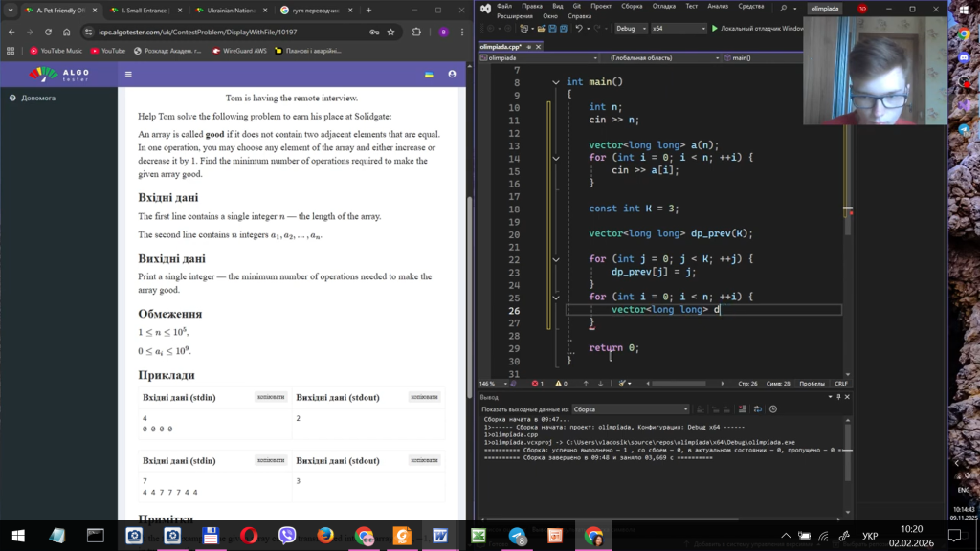Toggle word wrap in the Output window
The image size is (980, 551).
[x=756, y=409]
